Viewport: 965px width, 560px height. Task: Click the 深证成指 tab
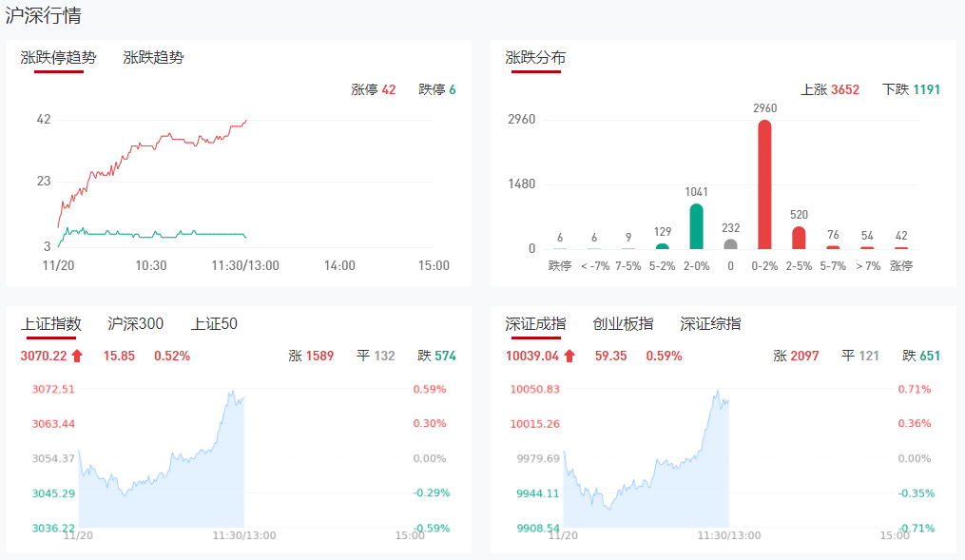pos(535,324)
